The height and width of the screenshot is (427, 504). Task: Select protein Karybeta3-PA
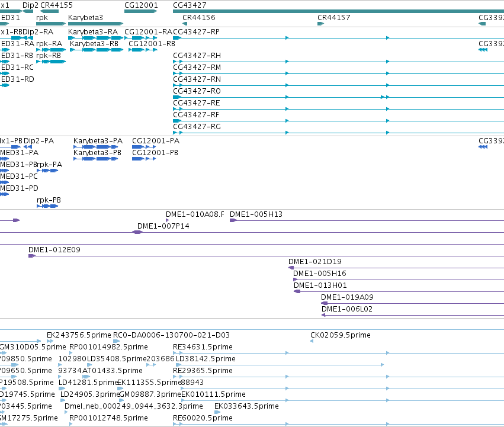[x=96, y=147]
